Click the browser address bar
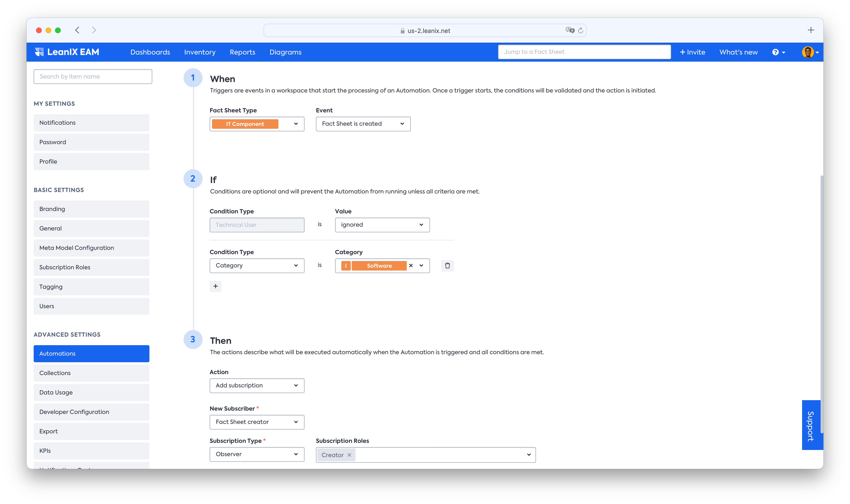850x504 pixels. tap(425, 31)
